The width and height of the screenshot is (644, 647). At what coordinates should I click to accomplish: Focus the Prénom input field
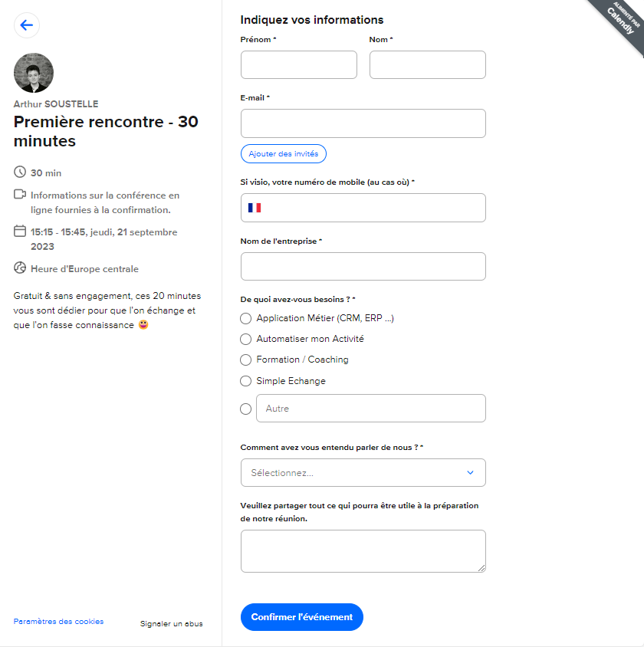pyautogui.click(x=299, y=65)
